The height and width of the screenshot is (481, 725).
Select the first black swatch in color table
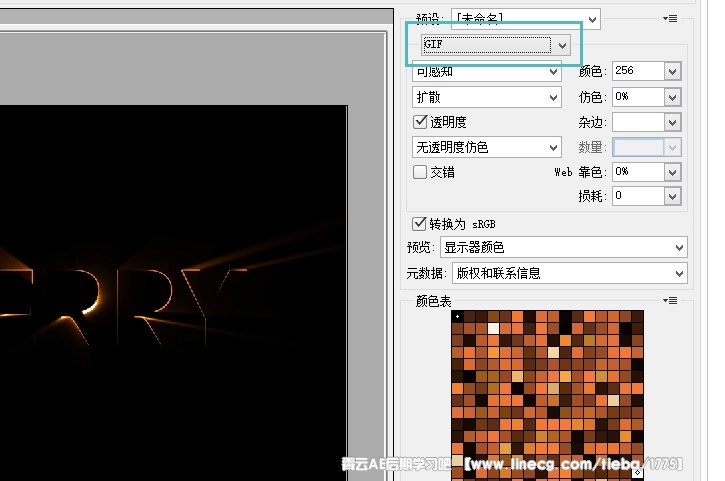pyautogui.click(x=457, y=317)
